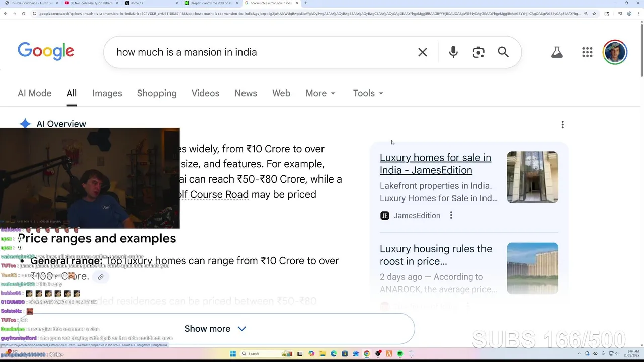The height and width of the screenshot is (362, 644).
Task: Follow the Golf Course Road link
Action: pyautogui.click(x=214, y=194)
